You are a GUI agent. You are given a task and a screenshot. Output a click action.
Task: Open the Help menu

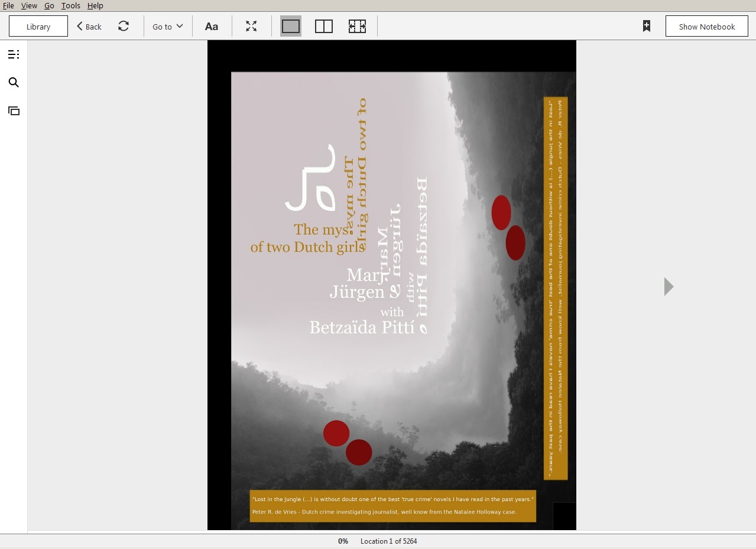[x=95, y=5]
